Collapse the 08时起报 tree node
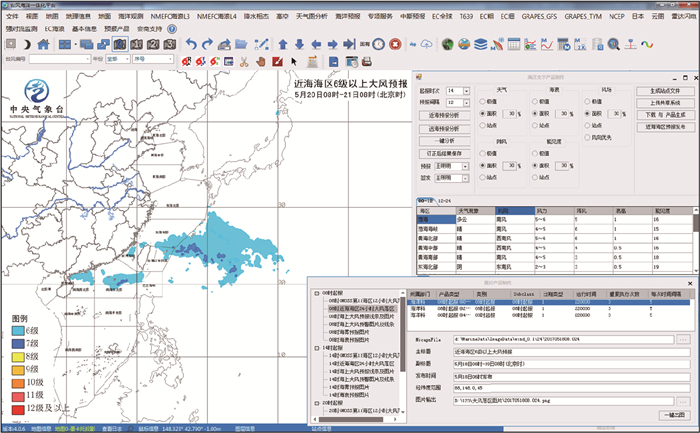The height and width of the screenshot is (433, 700). click(x=318, y=294)
